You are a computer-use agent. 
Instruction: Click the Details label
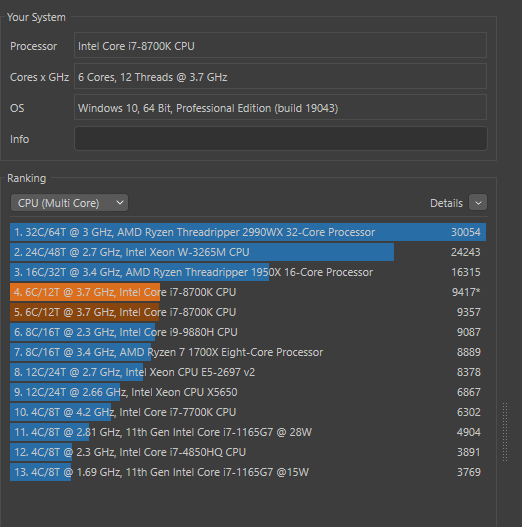[446, 203]
